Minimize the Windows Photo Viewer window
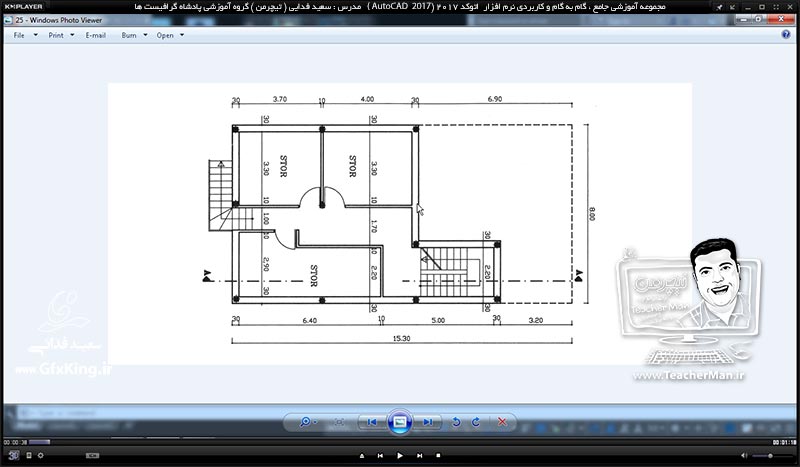 point(743,19)
